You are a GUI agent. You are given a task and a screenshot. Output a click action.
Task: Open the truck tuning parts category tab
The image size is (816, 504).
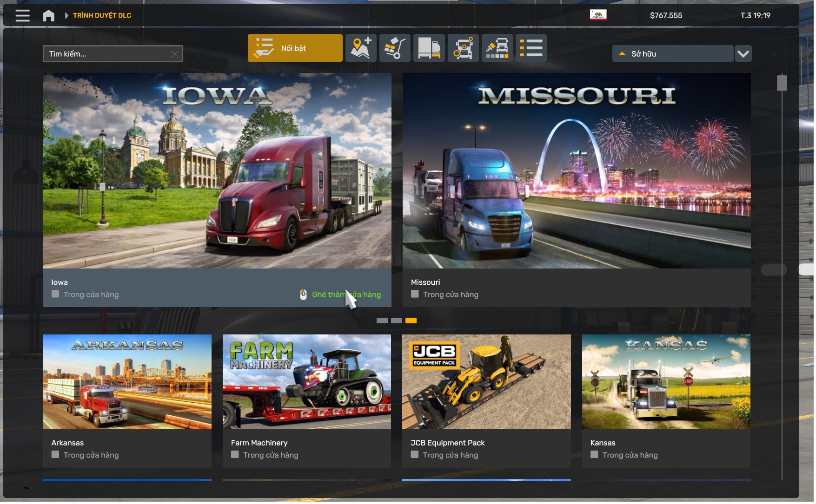pyautogui.click(x=463, y=48)
